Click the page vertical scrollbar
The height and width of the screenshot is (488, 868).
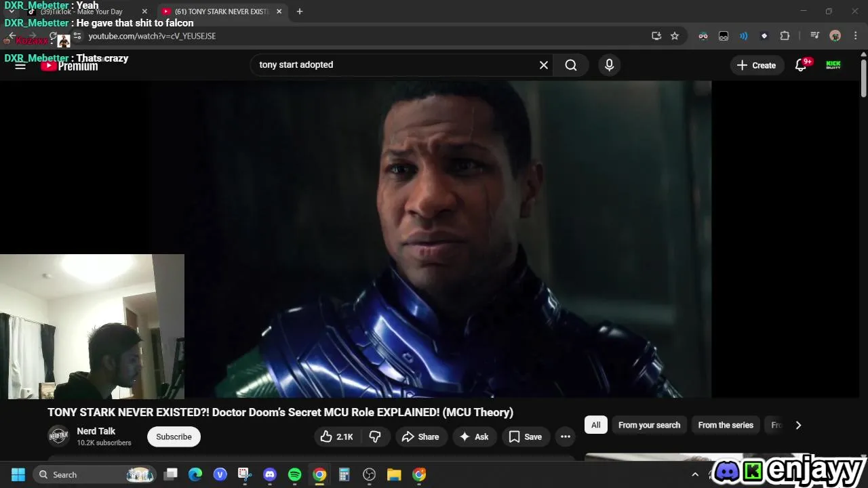tap(863, 79)
